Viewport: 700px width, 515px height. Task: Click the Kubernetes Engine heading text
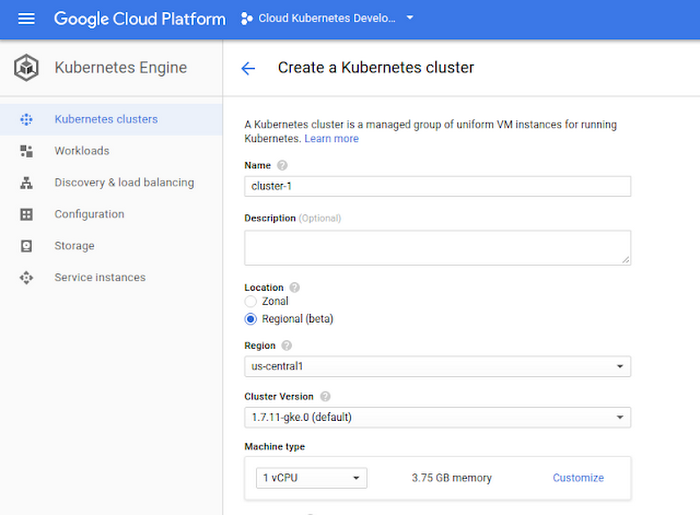tap(121, 67)
